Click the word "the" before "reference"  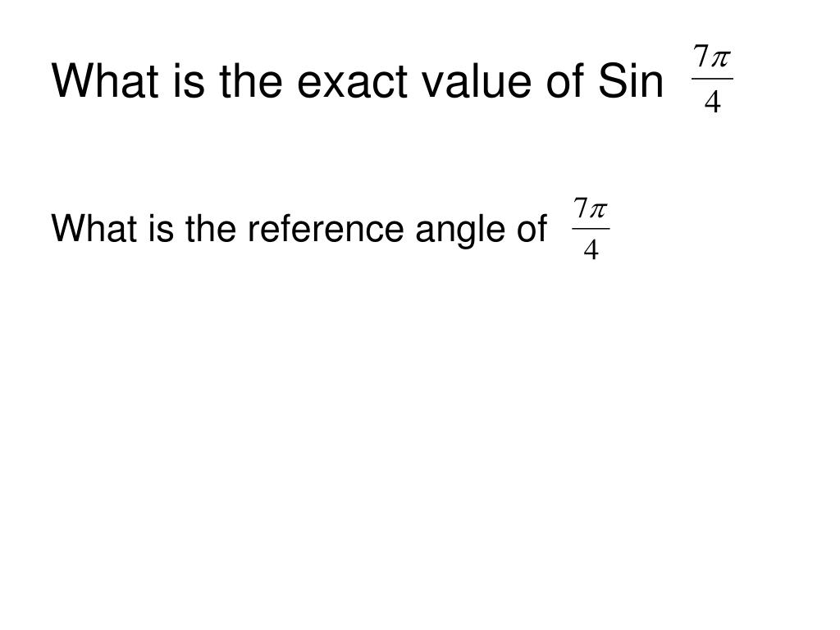(x=211, y=229)
